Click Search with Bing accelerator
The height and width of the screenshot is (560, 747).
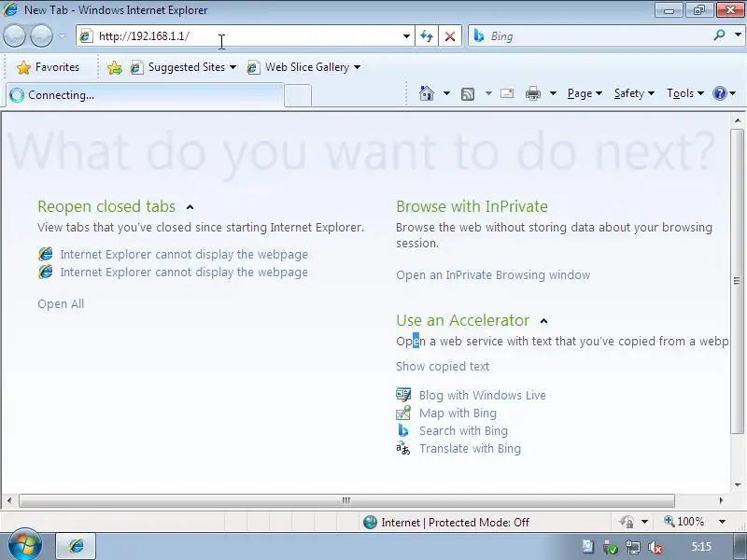463,430
